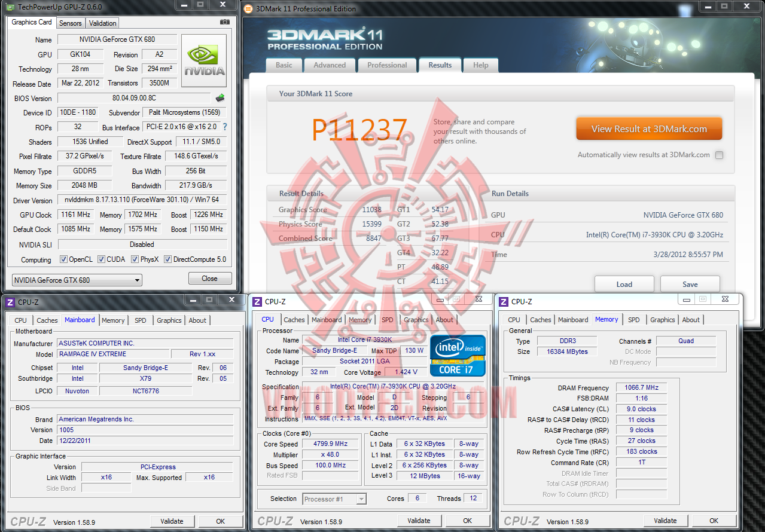
Task: Click OK in CPU-Z Mainboard window
Action: pos(220,521)
